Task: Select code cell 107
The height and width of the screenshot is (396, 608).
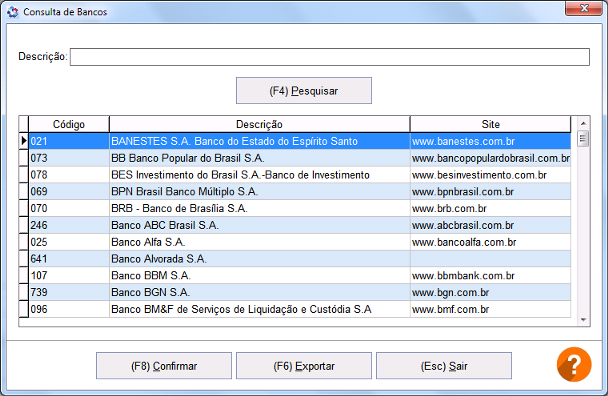Action: click(x=69, y=275)
